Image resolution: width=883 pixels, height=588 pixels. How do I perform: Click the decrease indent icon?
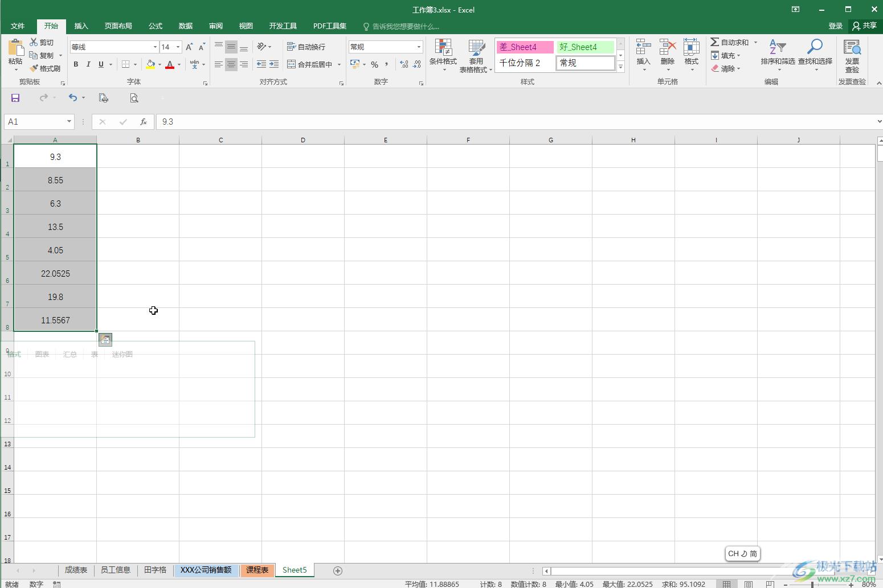click(261, 64)
